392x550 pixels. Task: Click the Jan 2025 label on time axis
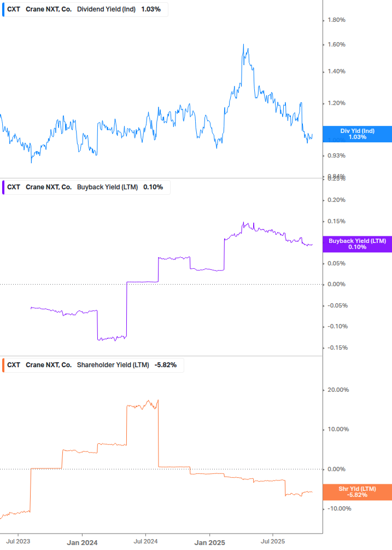pos(209,542)
